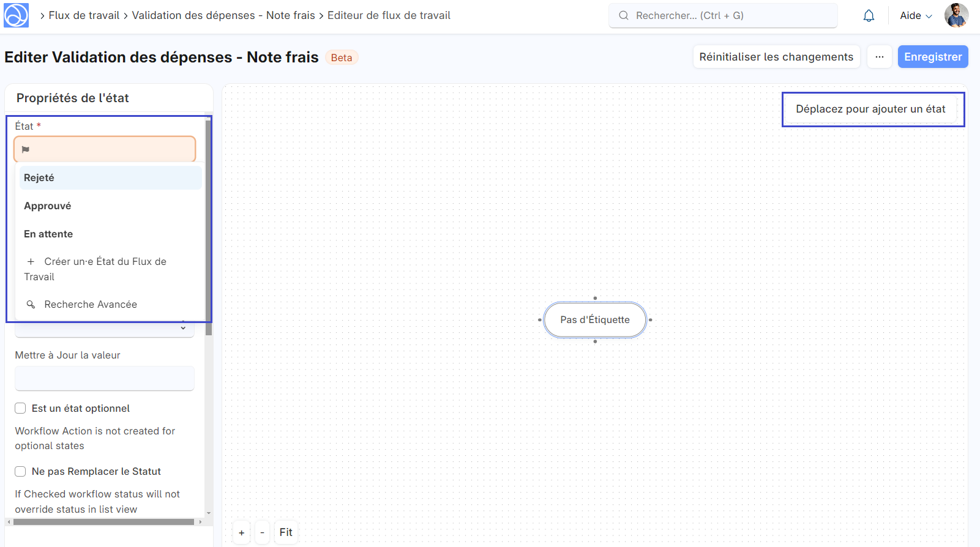Click the Enregistrer button
Image resolution: width=980 pixels, height=547 pixels.
click(x=932, y=57)
